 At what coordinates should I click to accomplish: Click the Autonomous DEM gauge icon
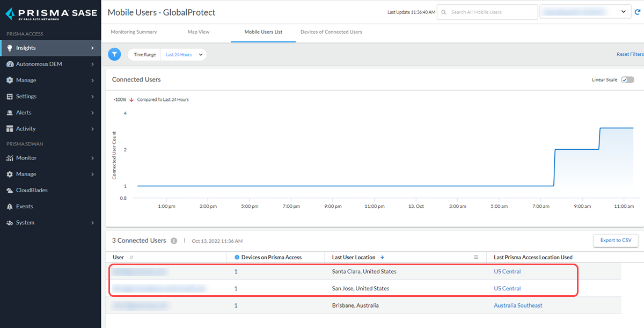[x=10, y=64]
